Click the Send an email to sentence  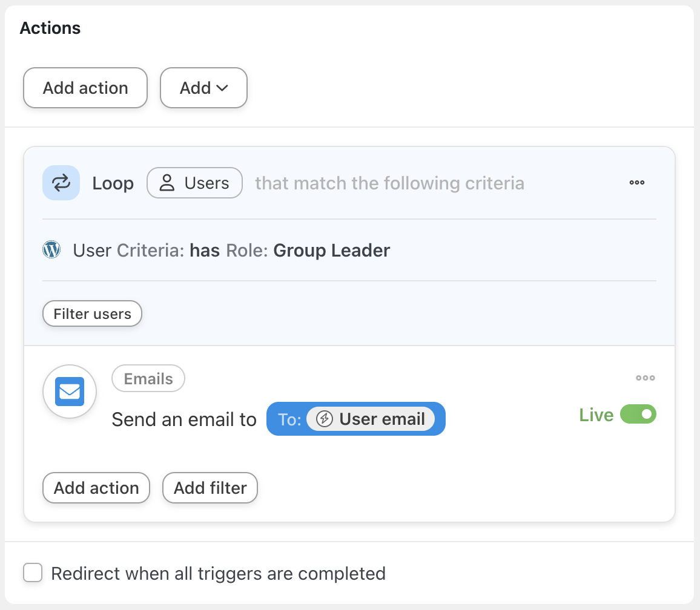tap(184, 419)
